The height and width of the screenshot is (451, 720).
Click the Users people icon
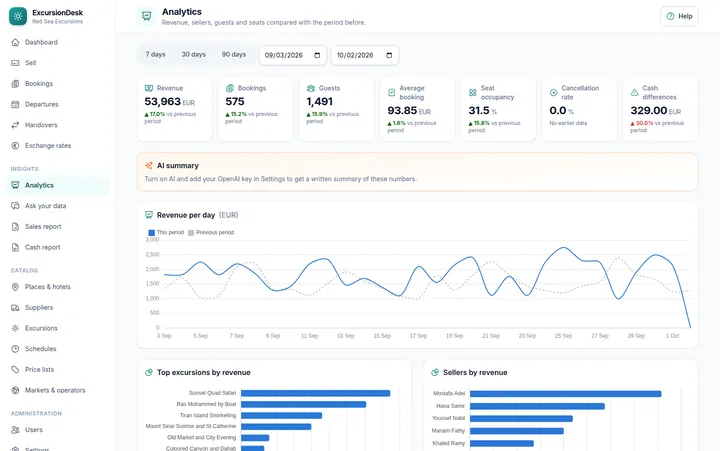point(15,429)
